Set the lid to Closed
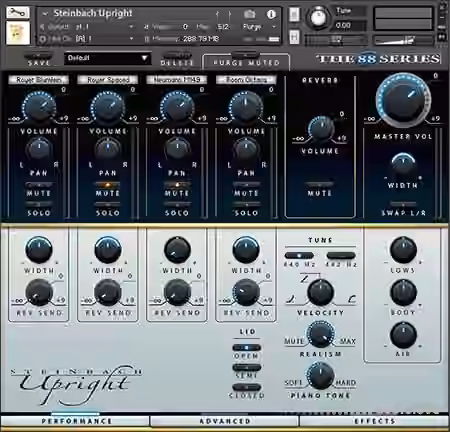 (x=247, y=387)
